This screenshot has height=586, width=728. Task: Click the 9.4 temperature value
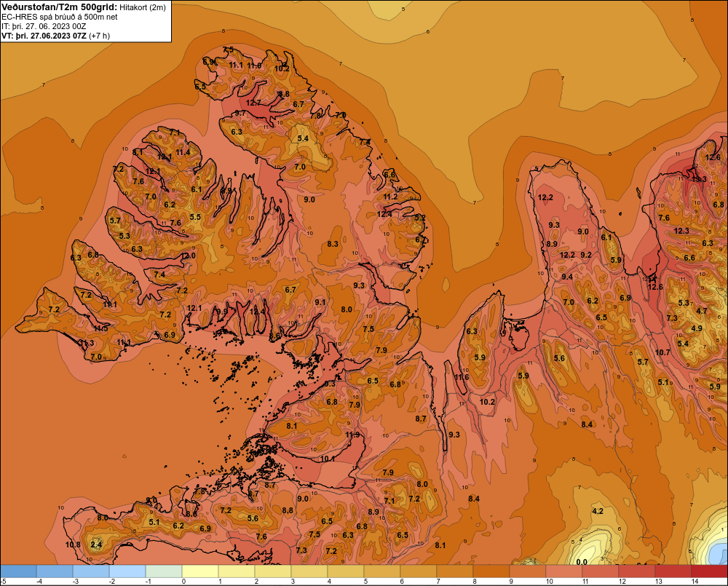click(567, 277)
